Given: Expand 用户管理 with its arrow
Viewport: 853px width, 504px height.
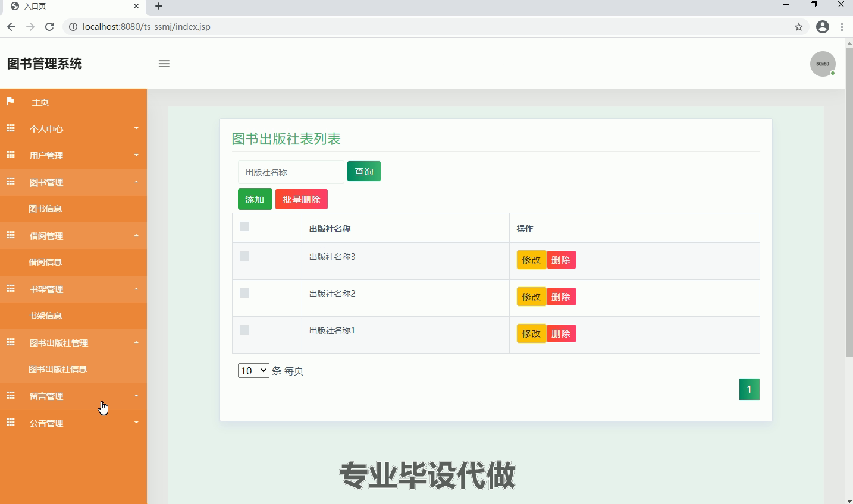Looking at the screenshot, I should [x=136, y=155].
